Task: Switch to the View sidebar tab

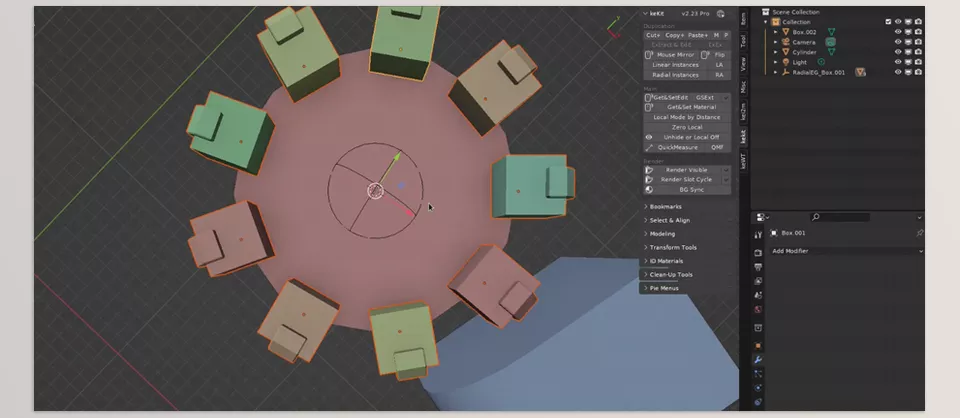Action: point(744,63)
